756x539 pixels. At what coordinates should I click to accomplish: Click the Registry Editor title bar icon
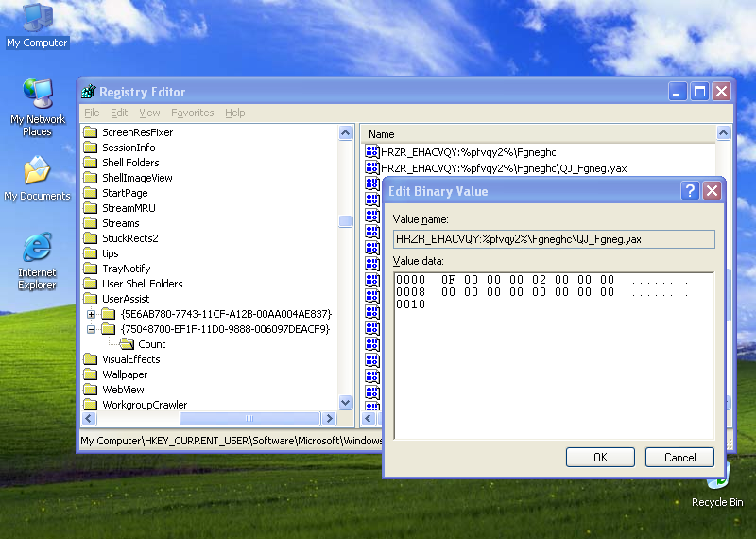coord(89,91)
